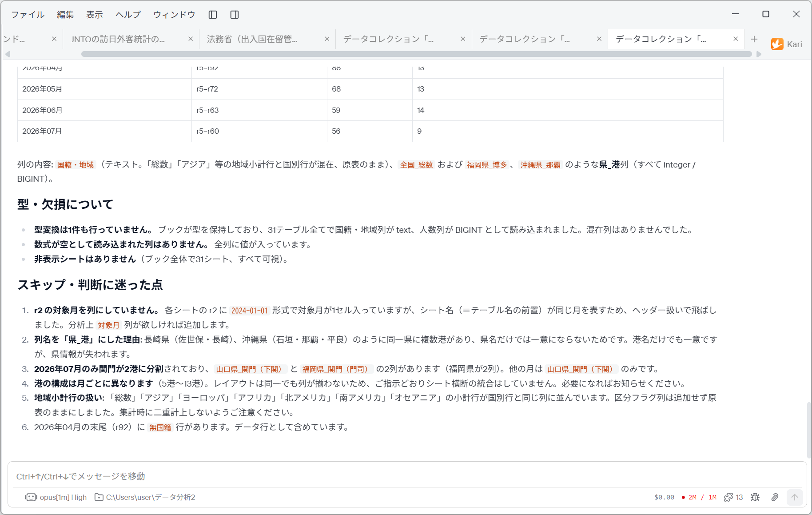Focus the message input field

tap(407, 476)
